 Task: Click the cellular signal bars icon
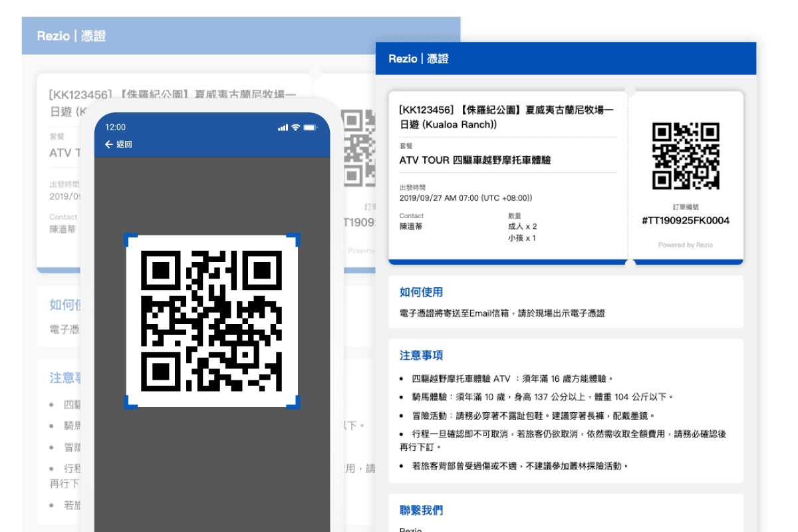coord(283,127)
